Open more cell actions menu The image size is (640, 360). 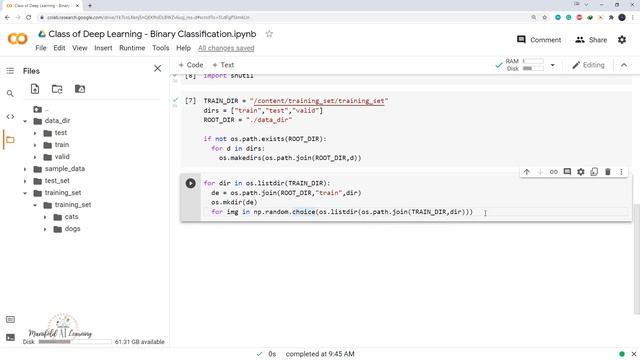621,172
